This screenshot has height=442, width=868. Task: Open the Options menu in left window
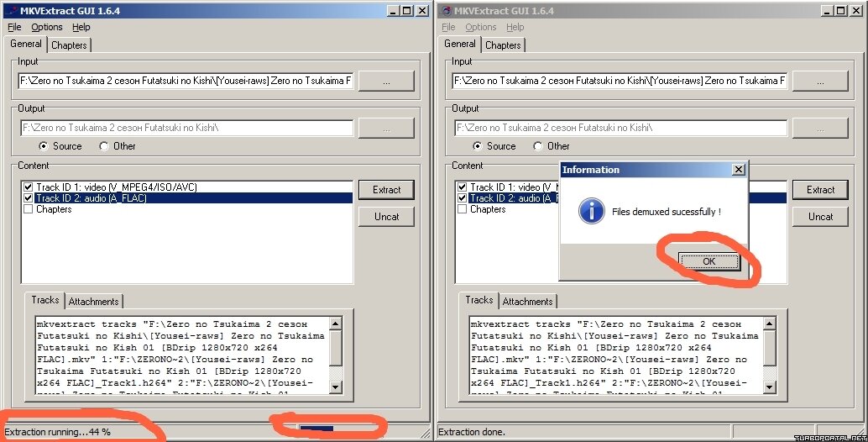click(46, 27)
